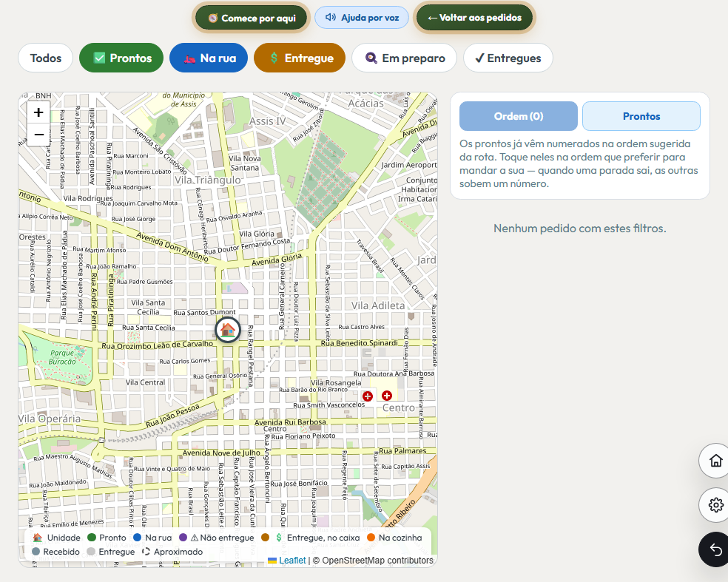This screenshot has height=582, width=728.
Task: Toggle the orange Entregue filter chip
Action: (x=300, y=58)
